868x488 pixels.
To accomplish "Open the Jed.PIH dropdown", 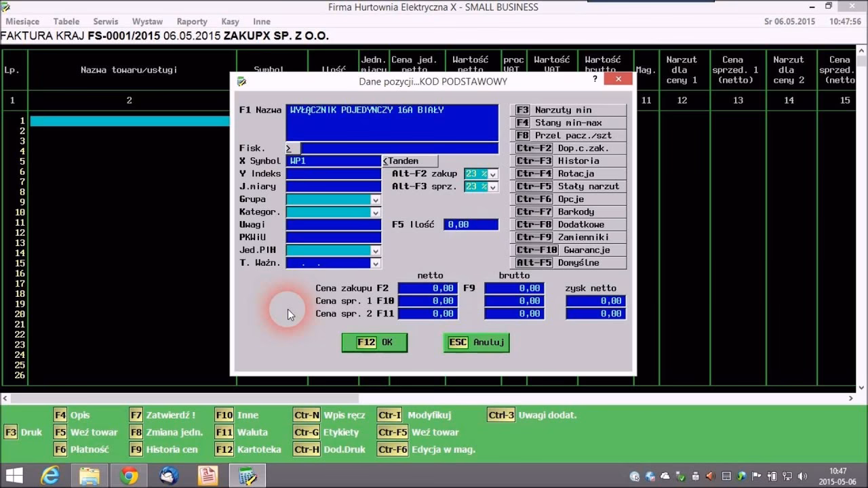I will (x=375, y=251).
